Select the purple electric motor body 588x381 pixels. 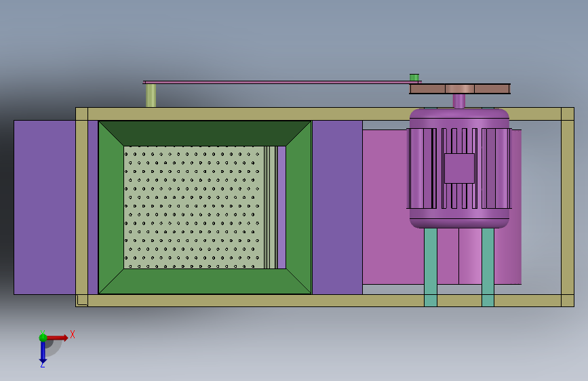[x=459, y=168]
